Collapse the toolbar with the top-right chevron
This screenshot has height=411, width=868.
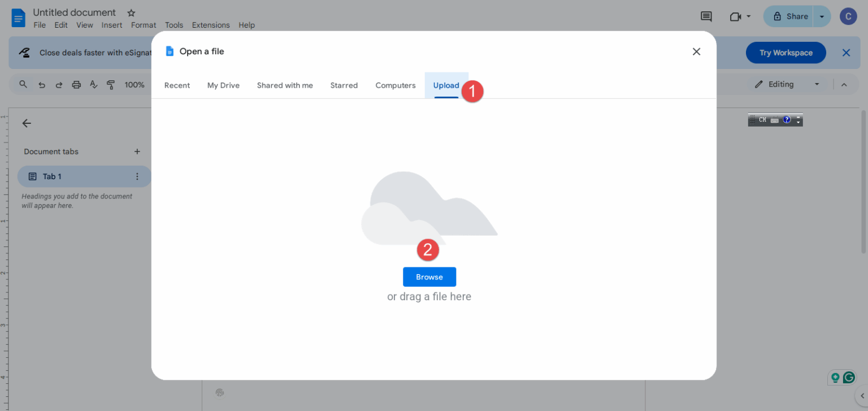click(x=844, y=84)
